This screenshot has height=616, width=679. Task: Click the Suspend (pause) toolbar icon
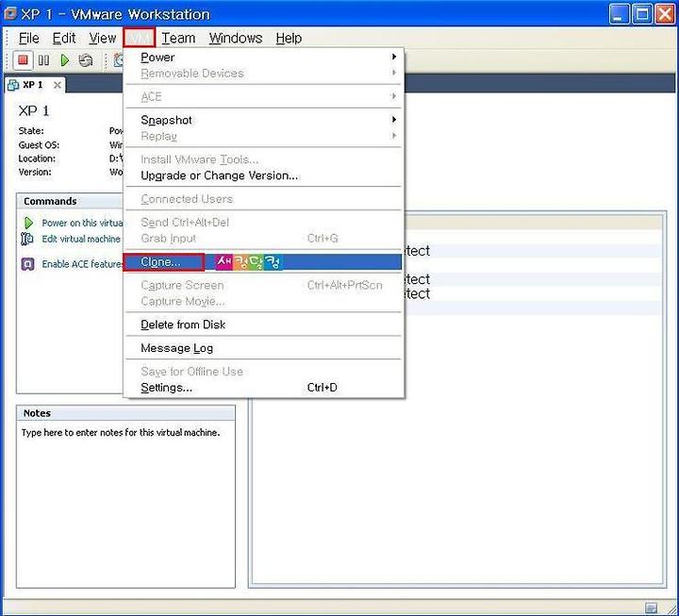pyautogui.click(x=43, y=59)
